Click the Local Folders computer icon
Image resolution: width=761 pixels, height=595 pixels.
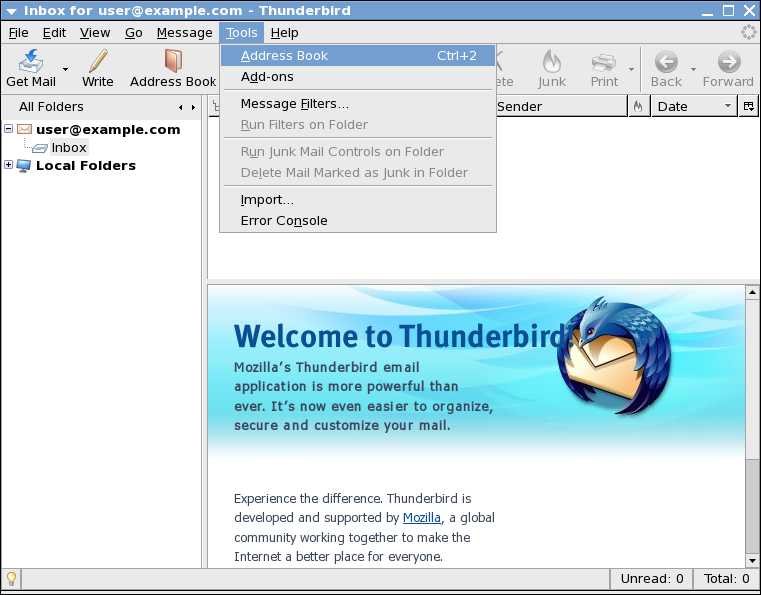pyautogui.click(x=24, y=165)
